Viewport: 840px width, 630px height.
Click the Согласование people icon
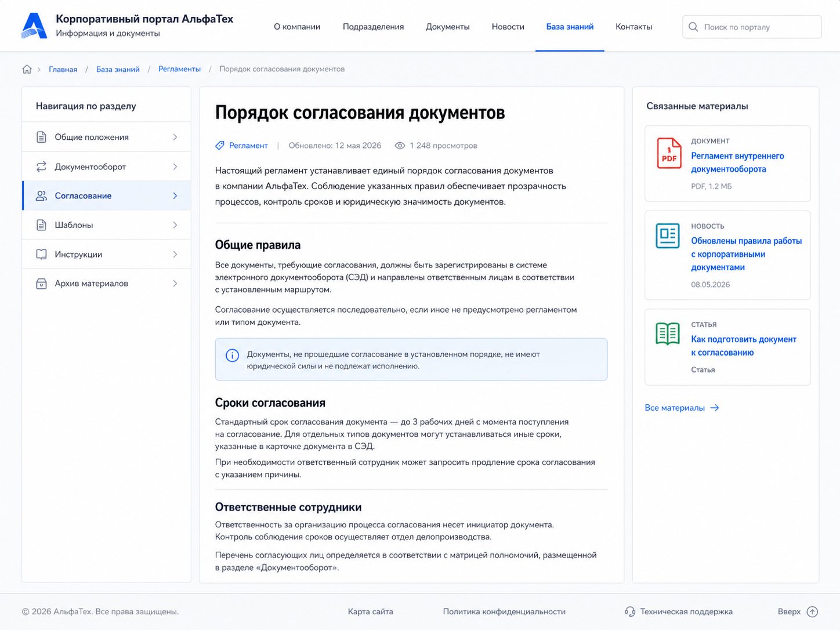pyautogui.click(x=41, y=195)
